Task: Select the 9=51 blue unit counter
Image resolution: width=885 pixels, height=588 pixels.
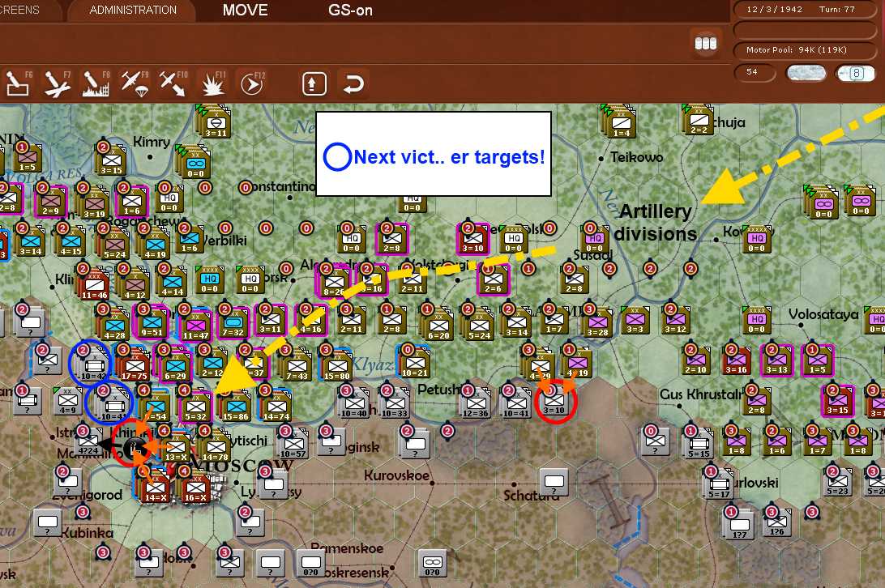Action: point(152,323)
